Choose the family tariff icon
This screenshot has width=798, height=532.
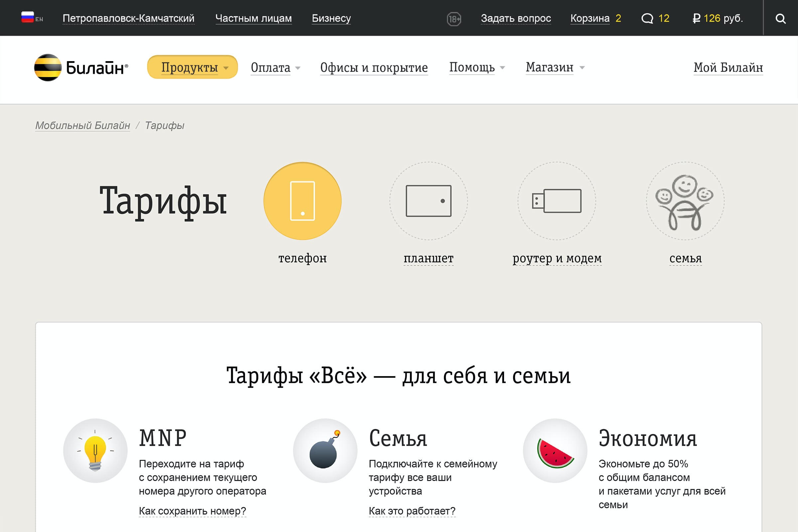coord(685,201)
